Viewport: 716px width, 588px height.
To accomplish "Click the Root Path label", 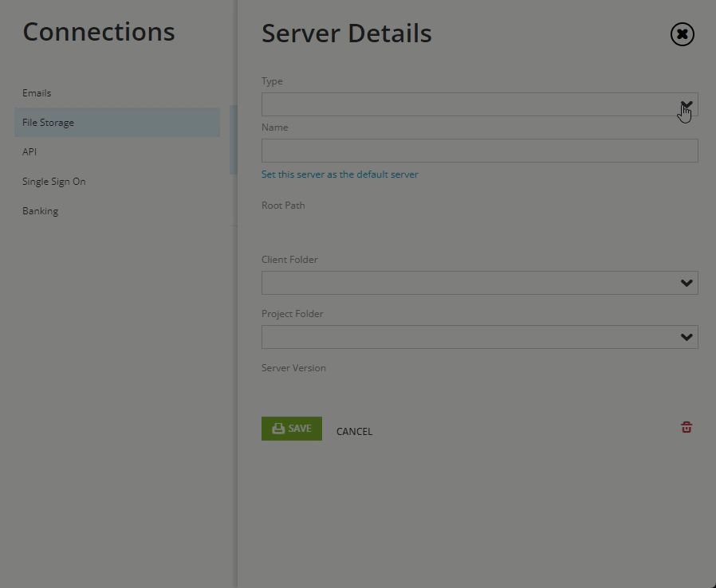I will coord(283,206).
